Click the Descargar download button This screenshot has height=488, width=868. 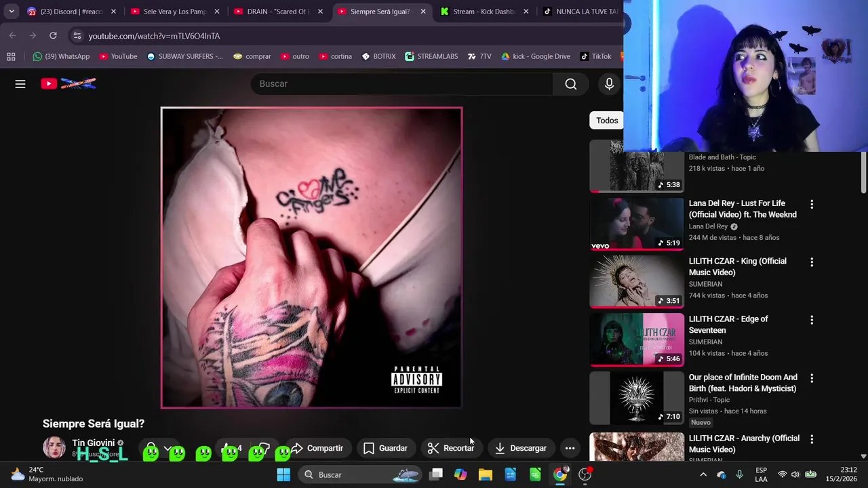[x=521, y=448]
